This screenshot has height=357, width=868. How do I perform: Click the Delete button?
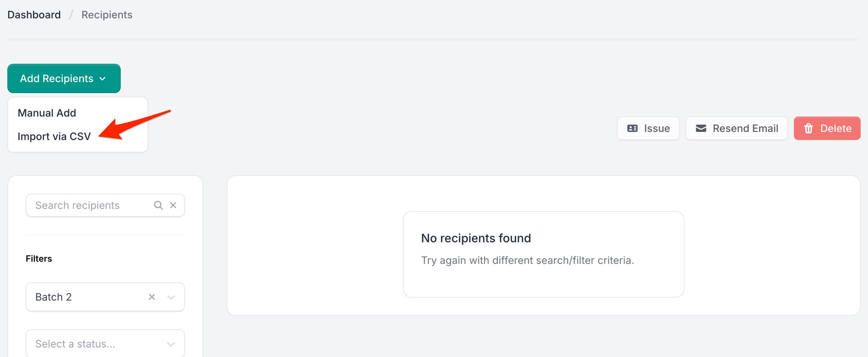click(827, 128)
